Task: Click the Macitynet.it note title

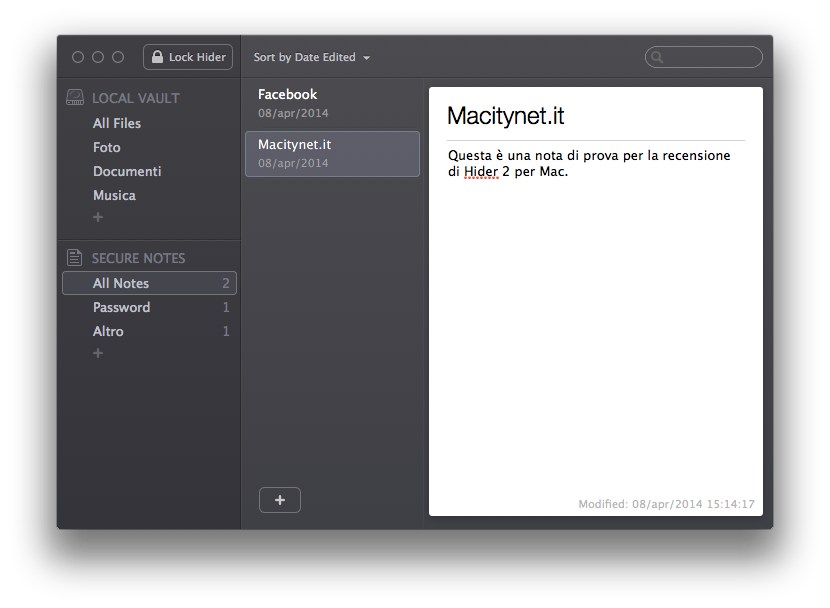Action: point(506,116)
